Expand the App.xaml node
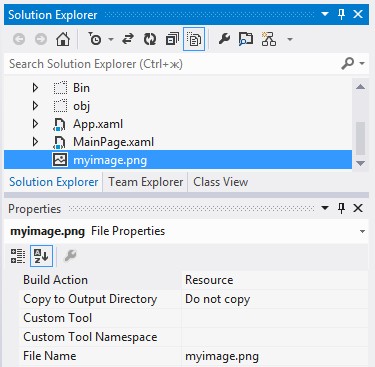The height and width of the screenshot is (367, 375). (x=35, y=124)
